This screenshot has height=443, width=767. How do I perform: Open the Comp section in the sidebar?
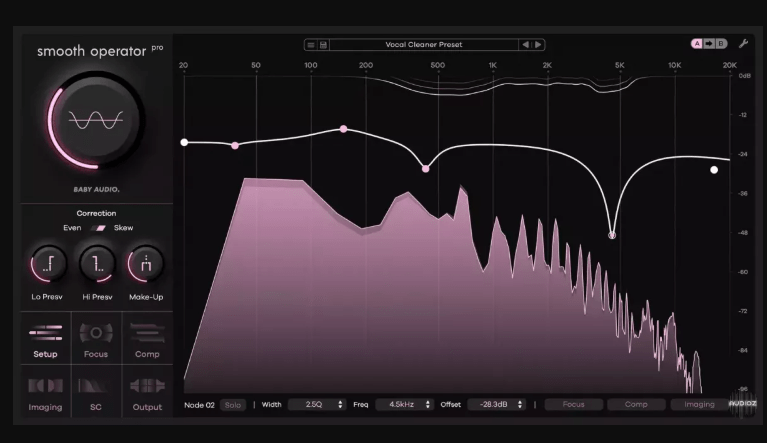click(147, 338)
